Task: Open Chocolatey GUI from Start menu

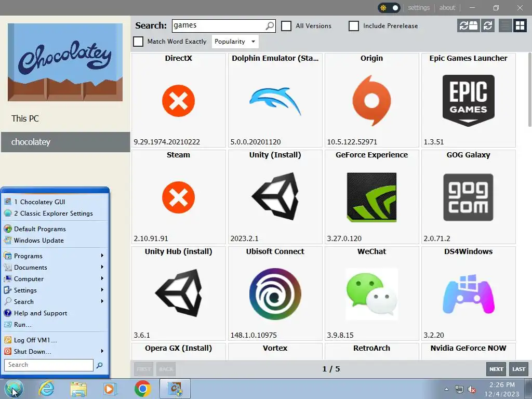Action: tap(55, 202)
